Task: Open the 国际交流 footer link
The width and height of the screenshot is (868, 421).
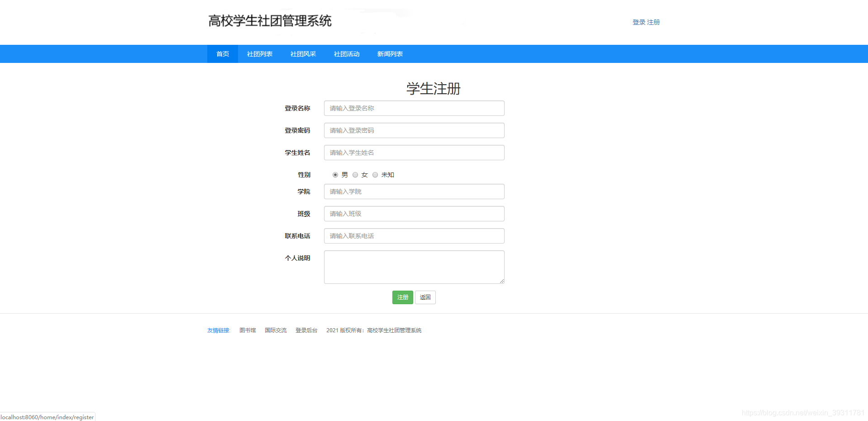Action: coord(276,330)
